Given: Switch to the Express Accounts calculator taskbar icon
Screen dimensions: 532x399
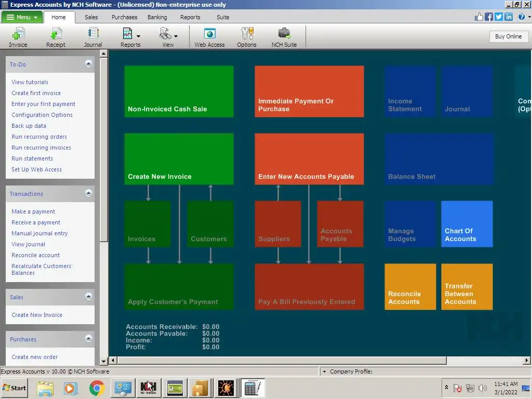Looking at the screenshot, I should (253, 388).
